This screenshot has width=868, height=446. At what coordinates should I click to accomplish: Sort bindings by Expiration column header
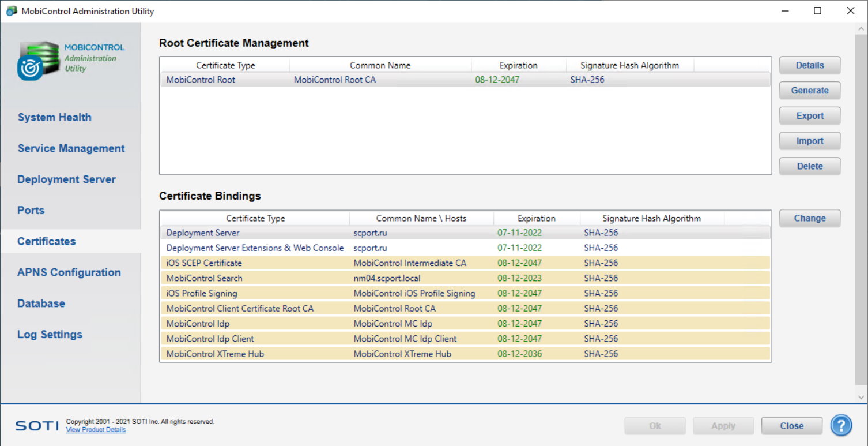[536, 218]
